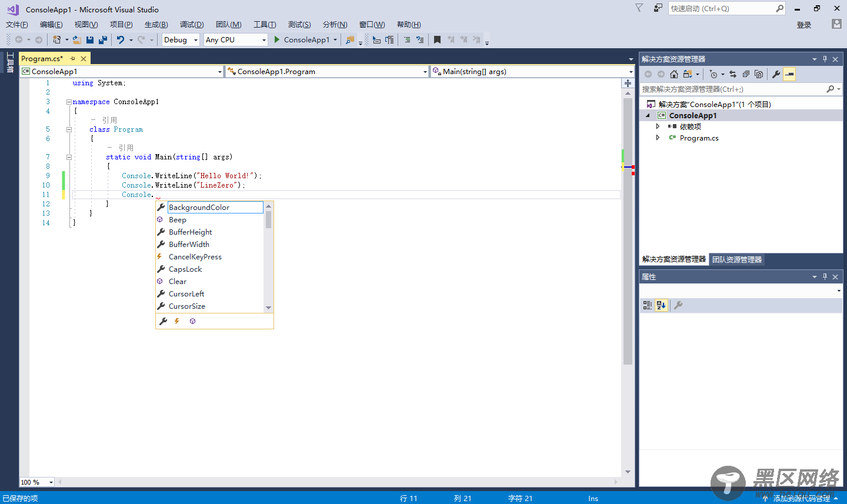Click the Pending Changes Filter clock icon
The height and width of the screenshot is (504, 847).
713,74
